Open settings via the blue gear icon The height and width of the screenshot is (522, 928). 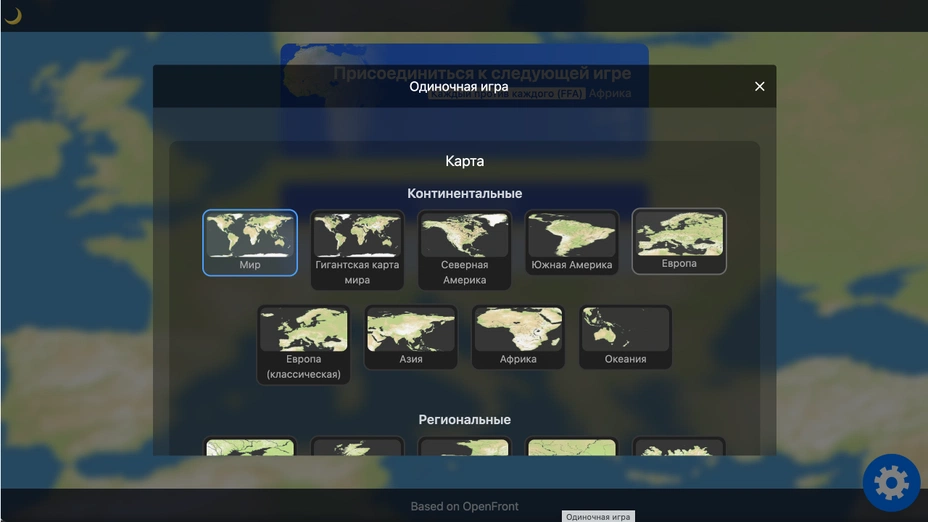coord(891,483)
